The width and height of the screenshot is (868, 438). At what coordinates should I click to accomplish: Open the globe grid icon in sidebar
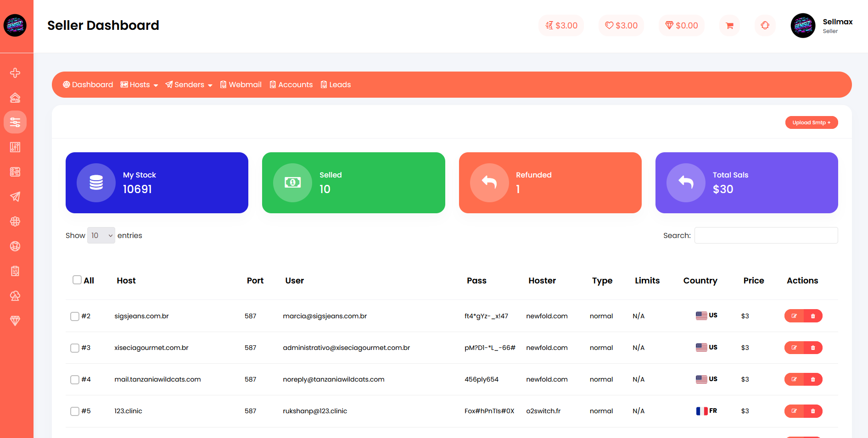click(x=15, y=222)
